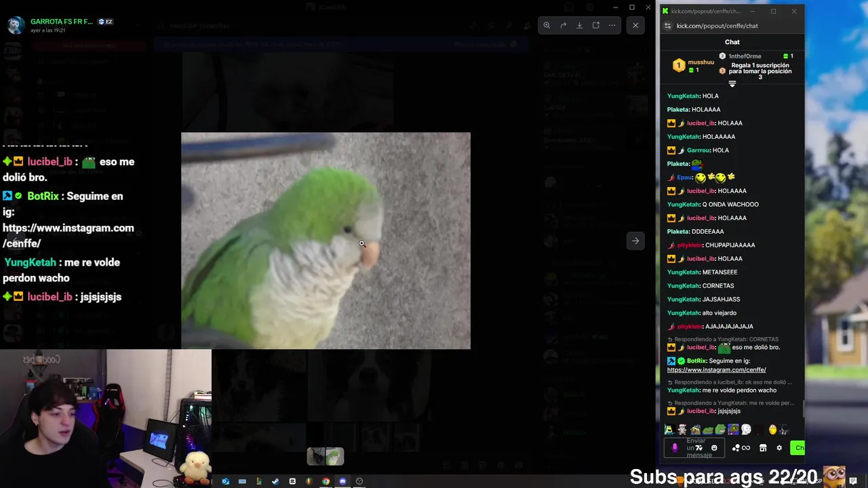This screenshot has height=488, width=868.
Task: Click the Kick logo tab favicon
Action: (x=665, y=11)
